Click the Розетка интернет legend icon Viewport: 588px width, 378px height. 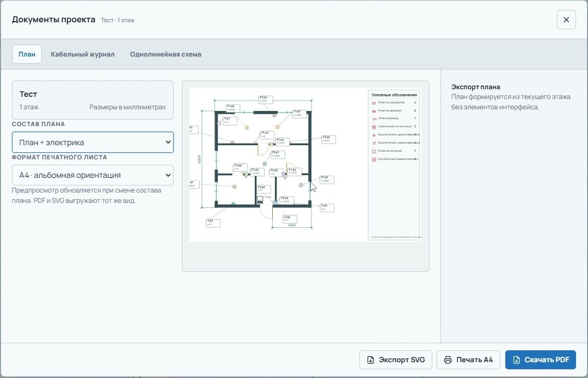374,151
